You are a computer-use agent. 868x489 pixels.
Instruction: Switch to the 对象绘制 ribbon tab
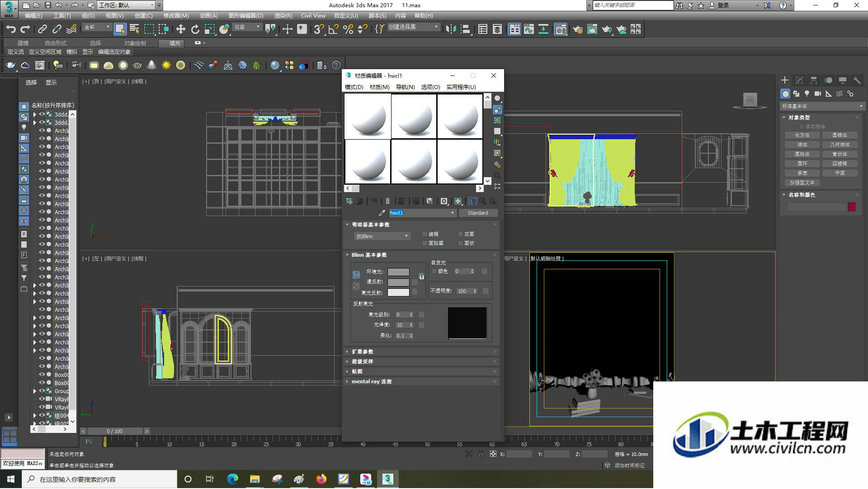pos(135,43)
